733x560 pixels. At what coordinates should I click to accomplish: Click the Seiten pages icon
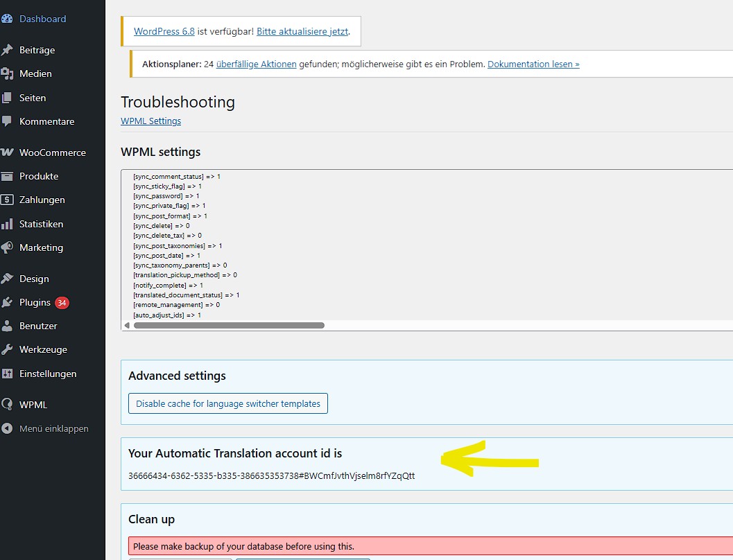7,98
